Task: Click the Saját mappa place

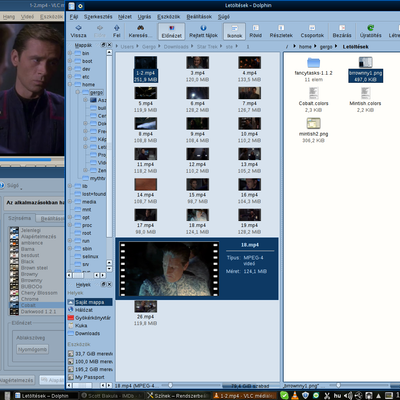Action: pos(90,302)
